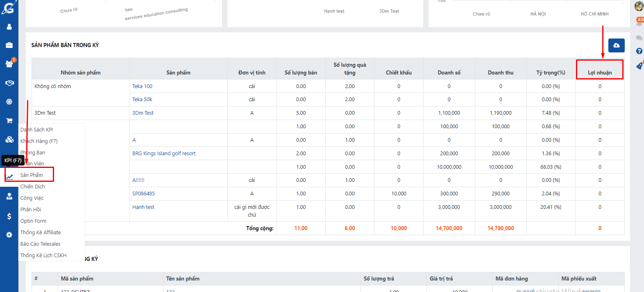The image size is (644, 292).
Task: Click BRG Kings Island golf resort link
Action: coord(164,154)
